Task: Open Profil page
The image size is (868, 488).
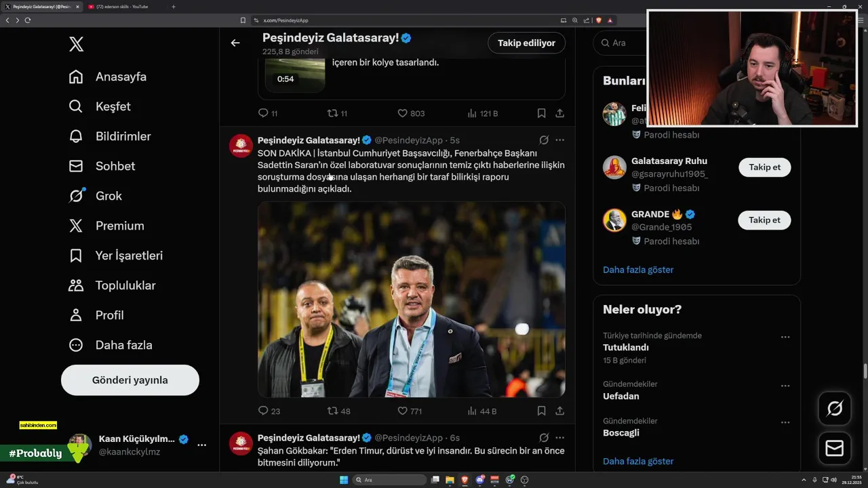Action: (96, 315)
